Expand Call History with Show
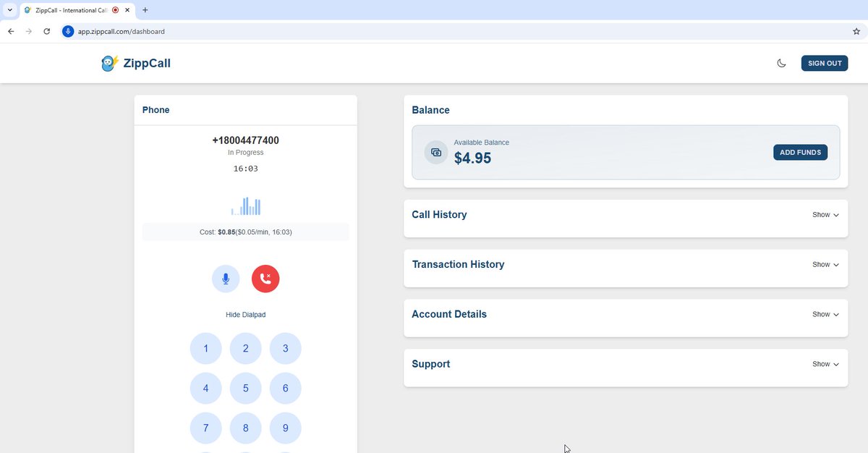The width and height of the screenshot is (868, 453). 825,215
